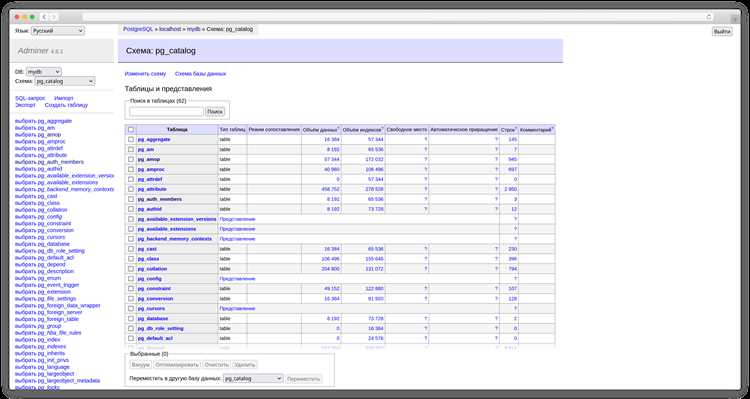Open the schema dropdown in the sidebar

point(65,81)
